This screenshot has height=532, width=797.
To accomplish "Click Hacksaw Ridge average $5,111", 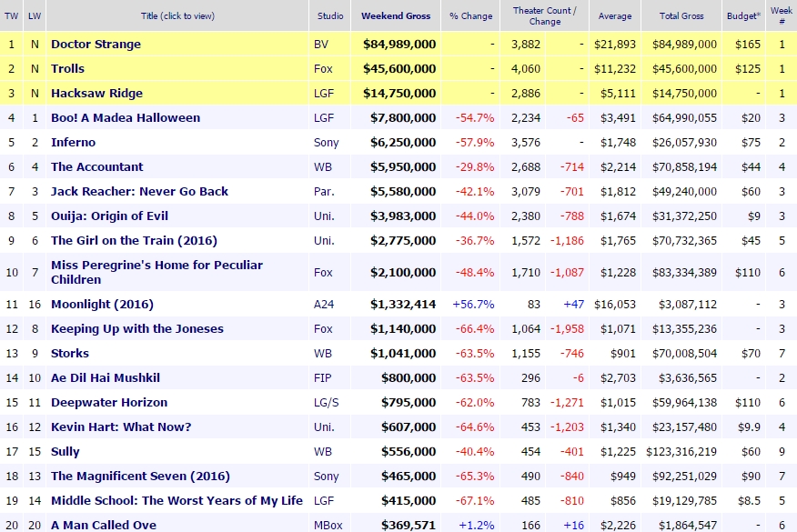I will [618, 94].
